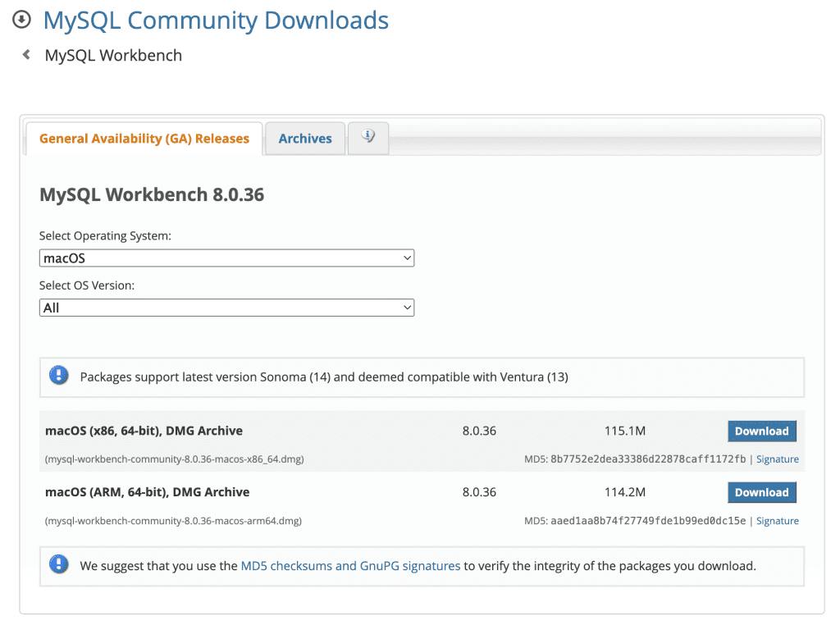Viewport: 840px width, 639px height.
Task: Click the Select OS Version label
Action: (87, 285)
